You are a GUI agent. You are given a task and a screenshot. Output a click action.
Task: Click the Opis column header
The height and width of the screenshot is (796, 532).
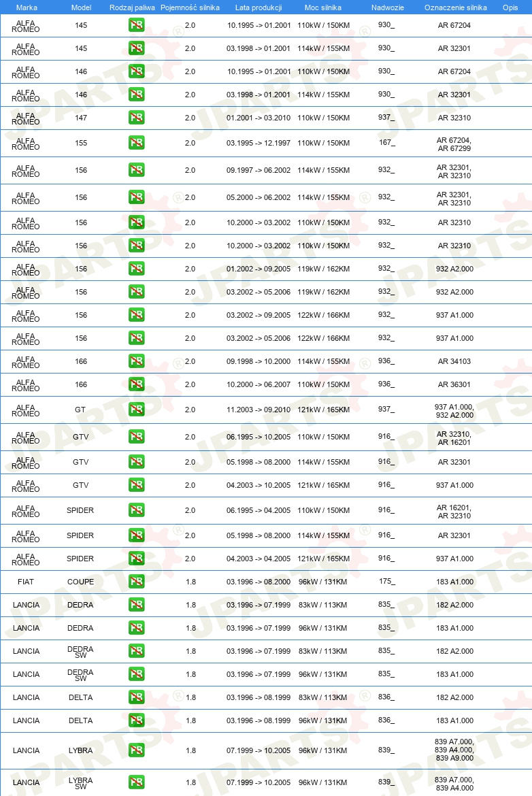pos(510,7)
